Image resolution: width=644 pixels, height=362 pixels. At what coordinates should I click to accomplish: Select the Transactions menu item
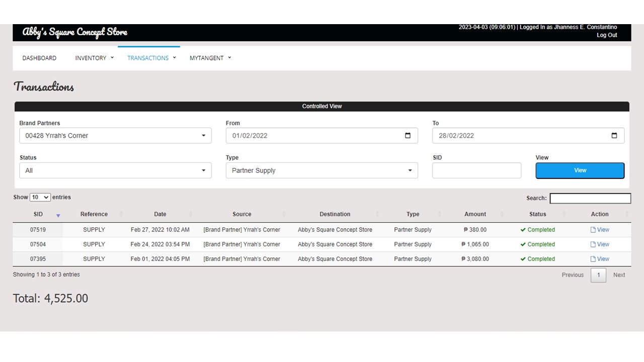148,58
